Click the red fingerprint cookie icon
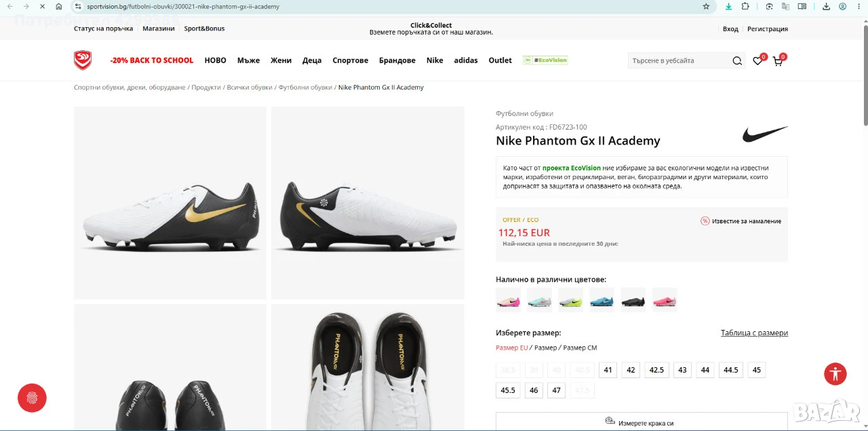This screenshot has width=868, height=431. point(32,398)
